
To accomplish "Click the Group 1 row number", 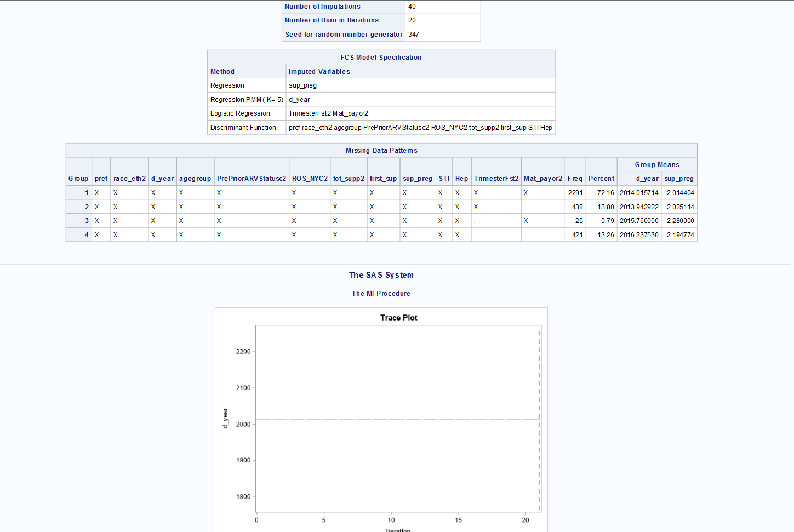I will click(x=86, y=192).
